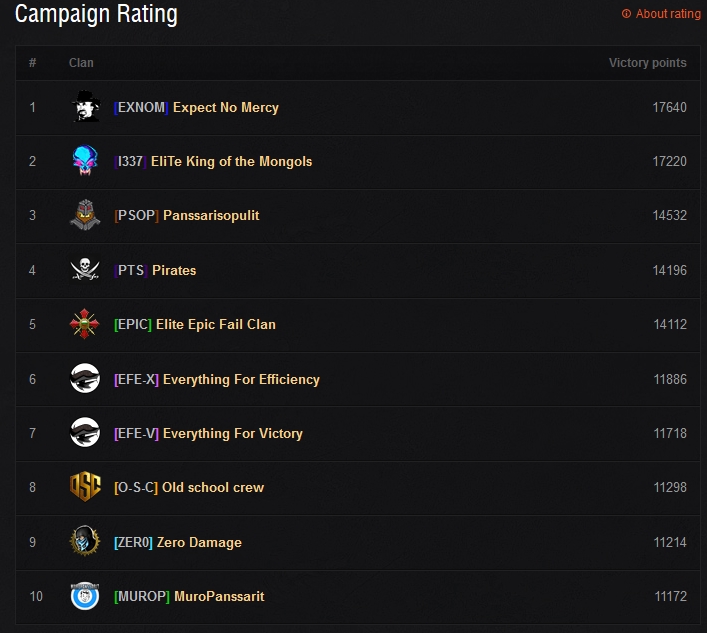Open Everything For Efficiency clan link

pos(241,380)
